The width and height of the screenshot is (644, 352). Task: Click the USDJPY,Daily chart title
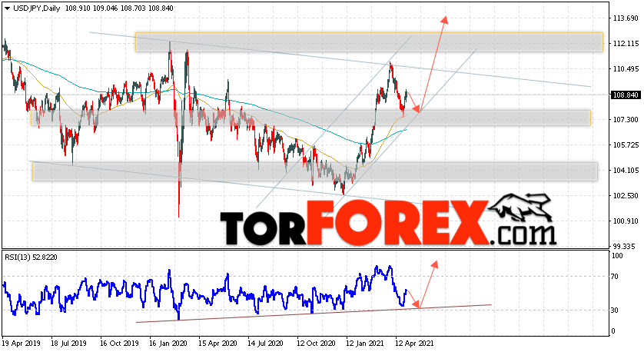click(35, 8)
